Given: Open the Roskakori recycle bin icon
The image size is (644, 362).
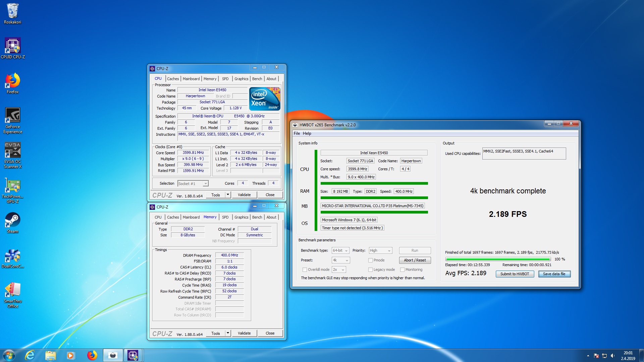Looking at the screenshot, I should pyautogui.click(x=12, y=14).
